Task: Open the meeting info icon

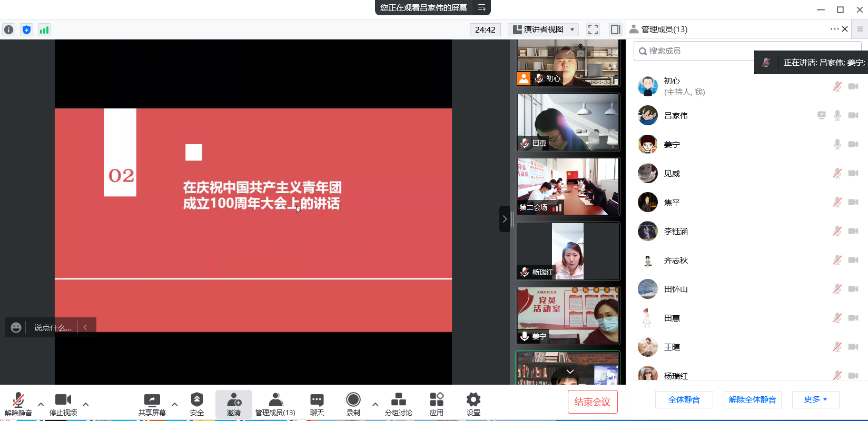Action: [8, 30]
